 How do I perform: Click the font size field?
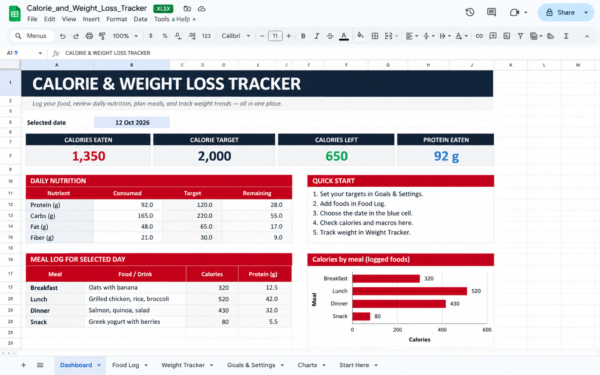click(x=275, y=36)
